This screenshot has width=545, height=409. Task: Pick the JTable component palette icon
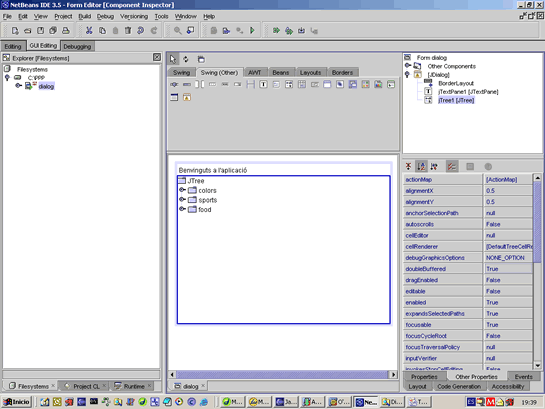coord(302,84)
